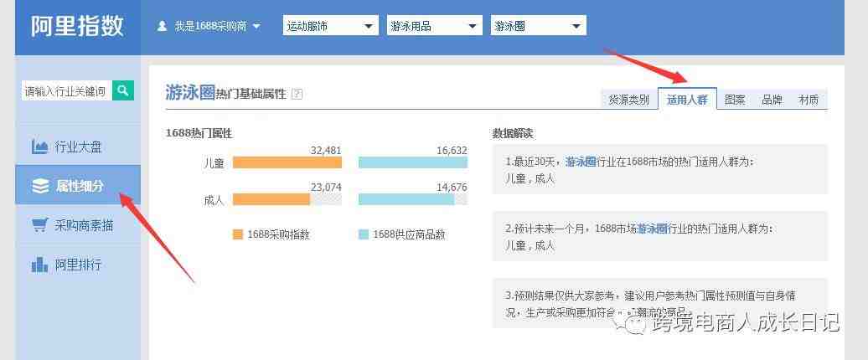Expand the 游泳用品 subcategory dropdown
The image size is (868, 360).
click(x=434, y=25)
